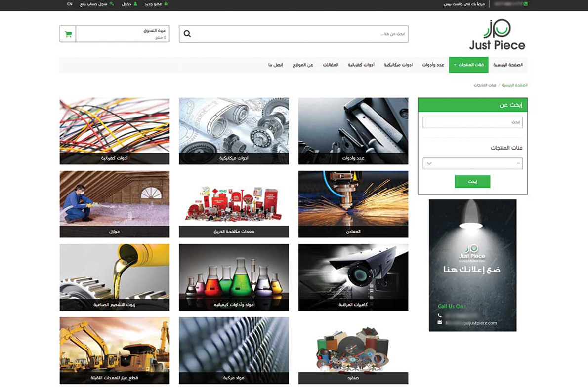Expand the فئات المنتجات menu dropdown
Image resolution: width=588 pixels, height=389 pixels.
click(x=468, y=65)
